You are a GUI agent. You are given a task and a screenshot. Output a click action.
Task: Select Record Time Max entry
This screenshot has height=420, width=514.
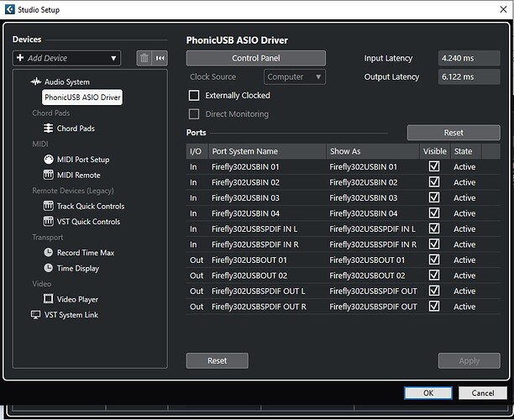(86, 253)
